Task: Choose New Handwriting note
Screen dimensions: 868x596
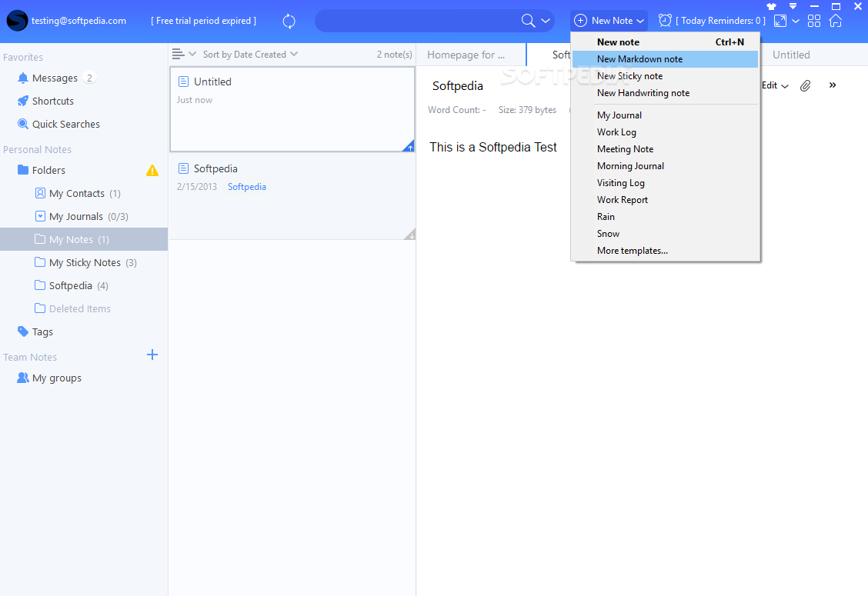Action: (x=666, y=93)
